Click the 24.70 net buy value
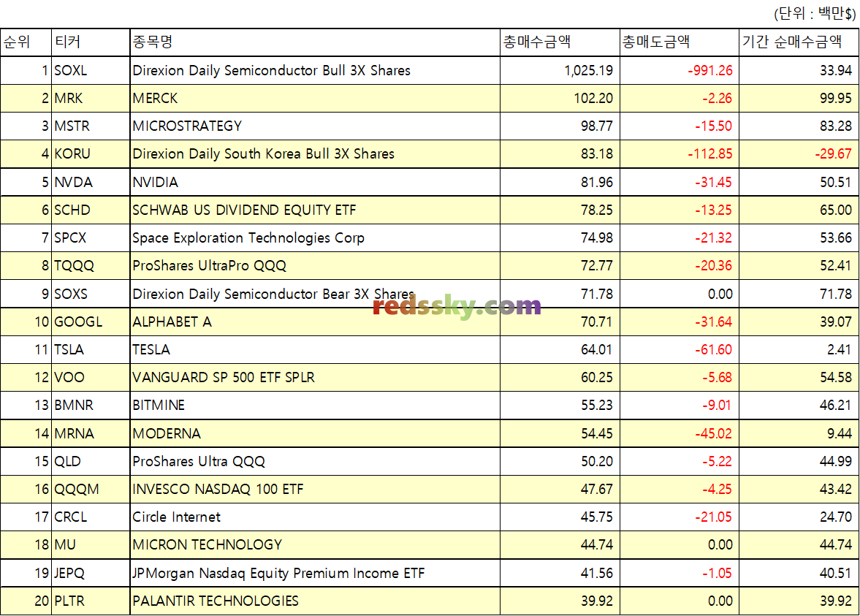 pos(836,517)
